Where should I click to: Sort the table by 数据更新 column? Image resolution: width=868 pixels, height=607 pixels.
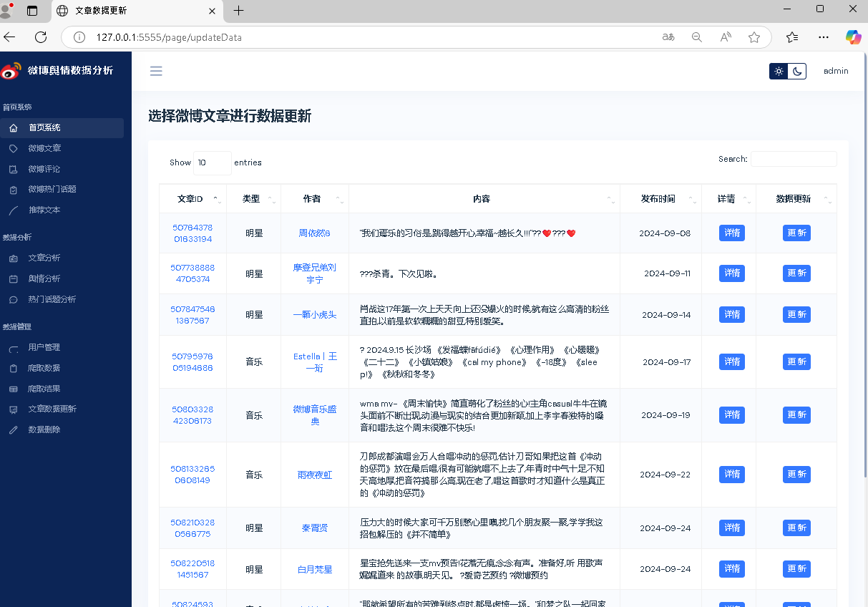[x=796, y=199]
